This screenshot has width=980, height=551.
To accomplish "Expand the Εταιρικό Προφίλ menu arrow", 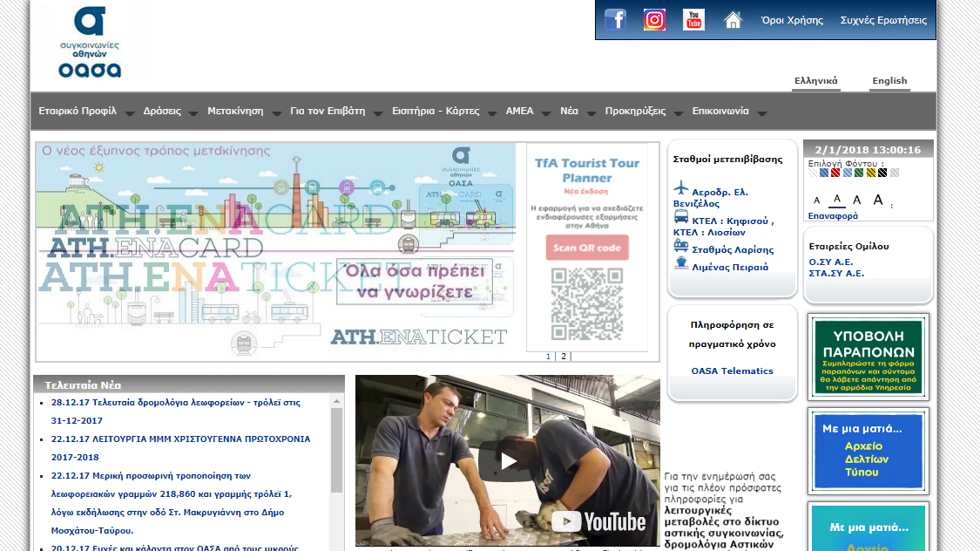I will click(130, 113).
